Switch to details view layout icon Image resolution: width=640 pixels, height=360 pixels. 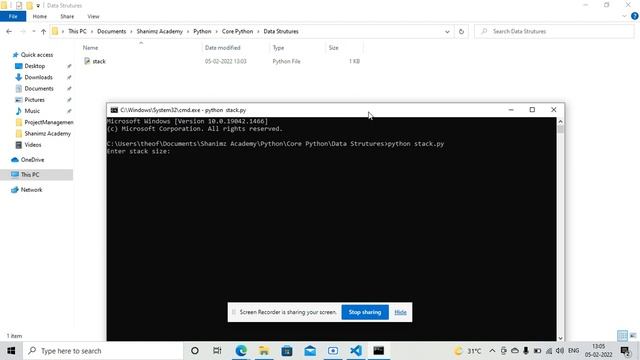pos(622,336)
